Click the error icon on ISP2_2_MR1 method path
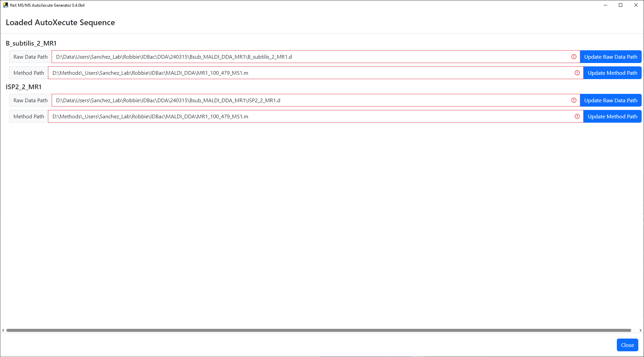The height and width of the screenshot is (357, 644). tap(577, 116)
